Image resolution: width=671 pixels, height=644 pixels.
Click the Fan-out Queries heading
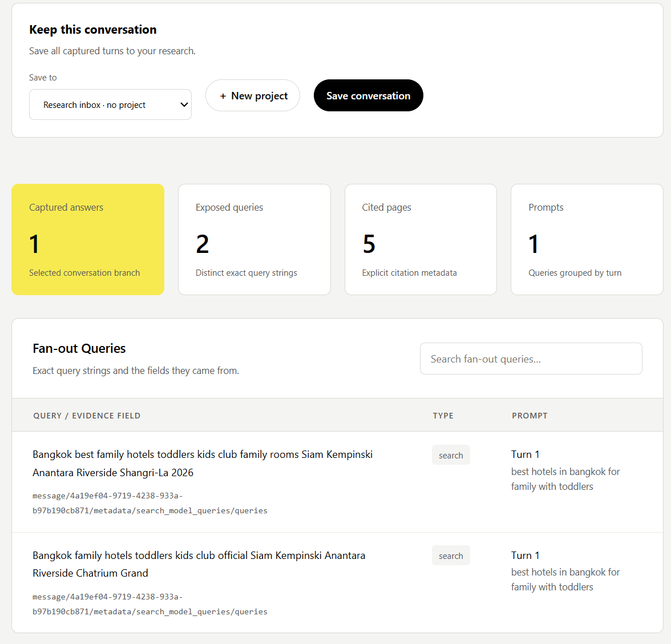click(79, 348)
